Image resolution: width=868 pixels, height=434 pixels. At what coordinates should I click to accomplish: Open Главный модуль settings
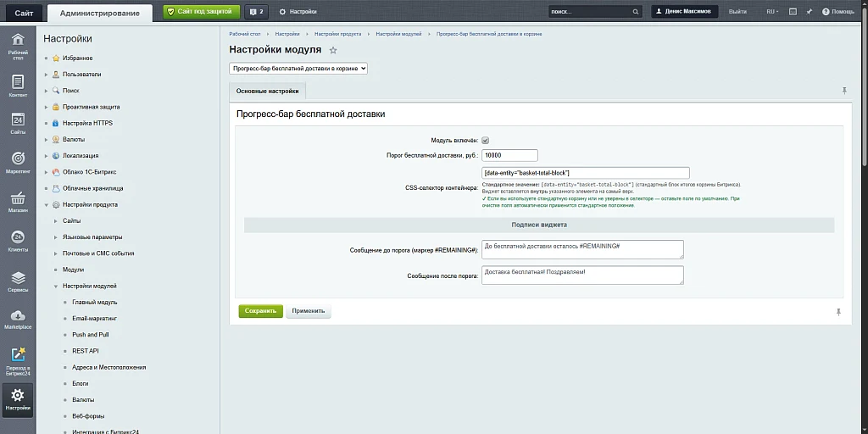(95, 303)
